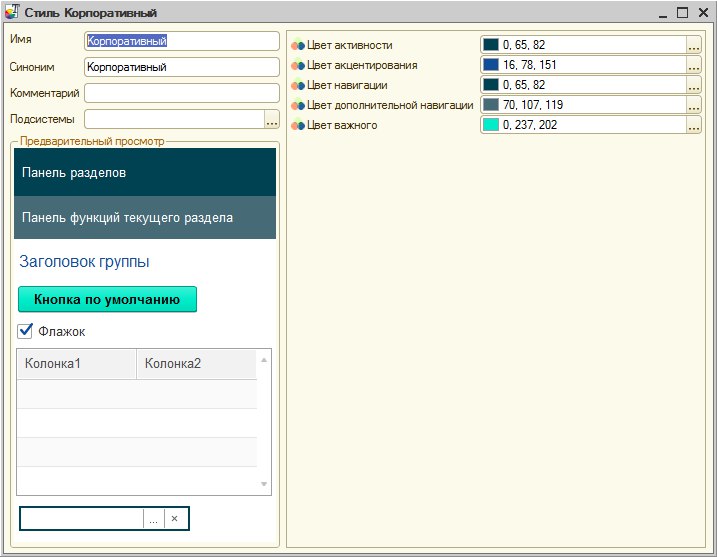Click the Цвет навигации label
717x557 pixels.
pos(347,85)
